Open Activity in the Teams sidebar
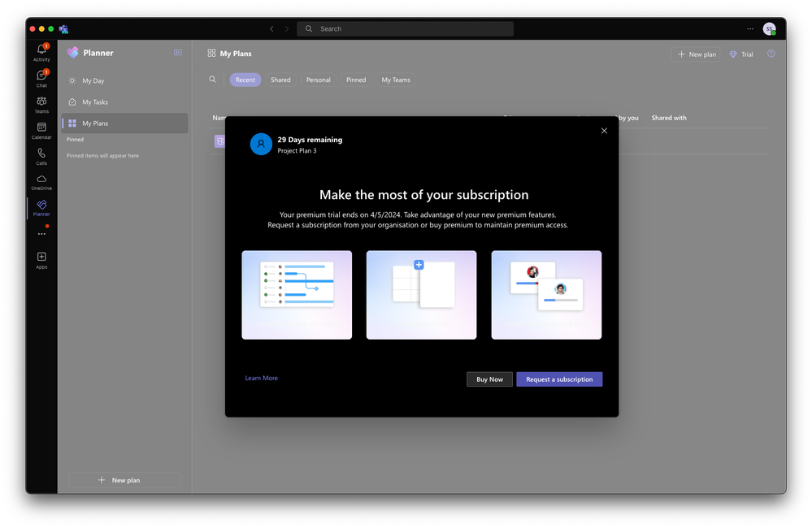Image resolution: width=812 pixels, height=528 pixels. pos(41,53)
